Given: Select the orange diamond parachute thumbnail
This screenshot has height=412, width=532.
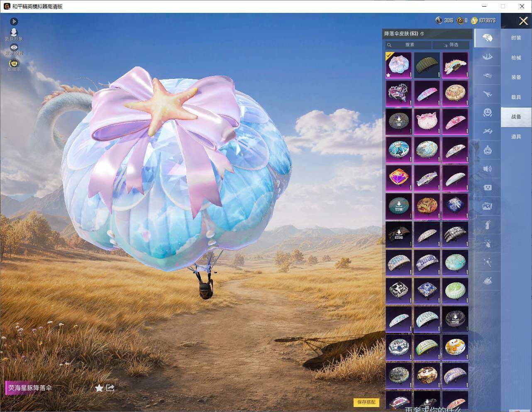Looking at the screenshot, I should [399, 178].
